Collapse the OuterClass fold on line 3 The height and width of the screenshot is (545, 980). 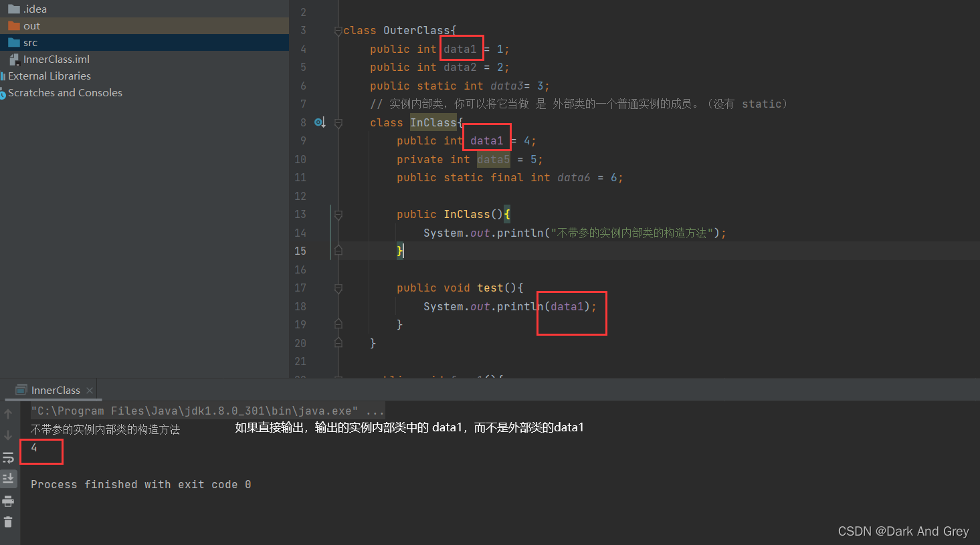[x=338, y=31]
